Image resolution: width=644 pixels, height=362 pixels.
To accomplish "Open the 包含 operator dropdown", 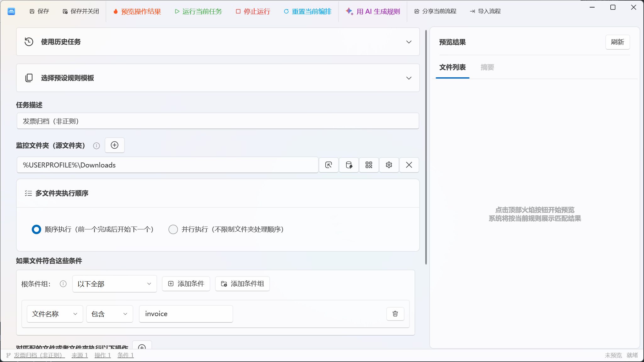I will 110,314.
